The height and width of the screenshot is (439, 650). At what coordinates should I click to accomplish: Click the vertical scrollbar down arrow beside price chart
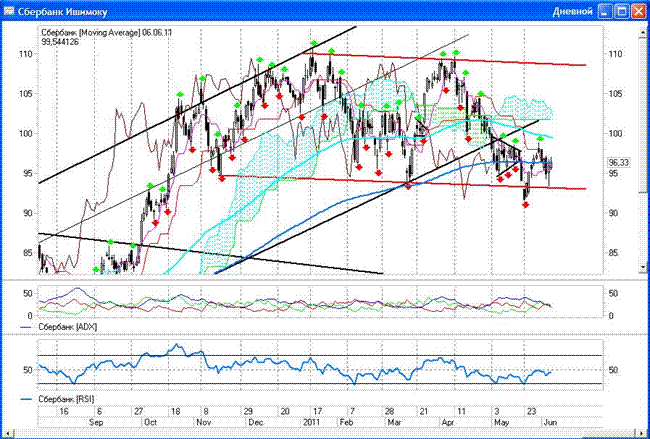coord(643,268)
